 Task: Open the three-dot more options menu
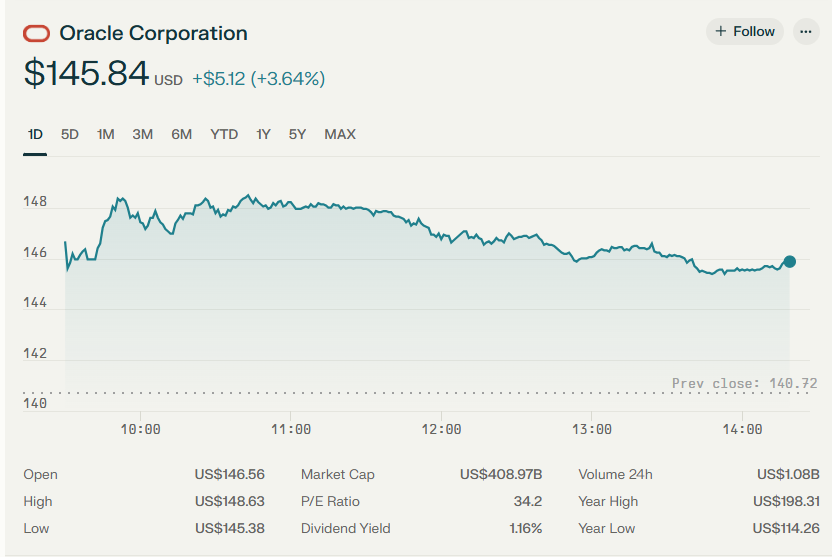click(806, 32)
